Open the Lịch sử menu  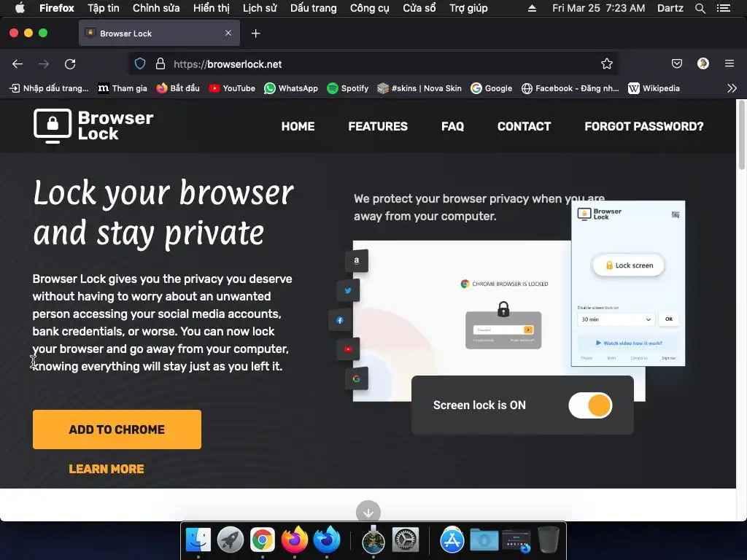(x=260, y=8)
